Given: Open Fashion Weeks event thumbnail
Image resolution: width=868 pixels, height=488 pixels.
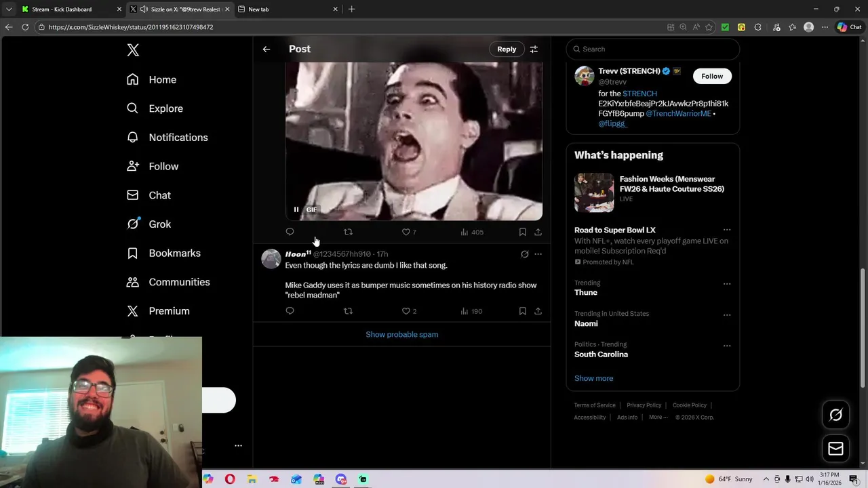Looking at the screenshot, I should click(x=594, y=192).
